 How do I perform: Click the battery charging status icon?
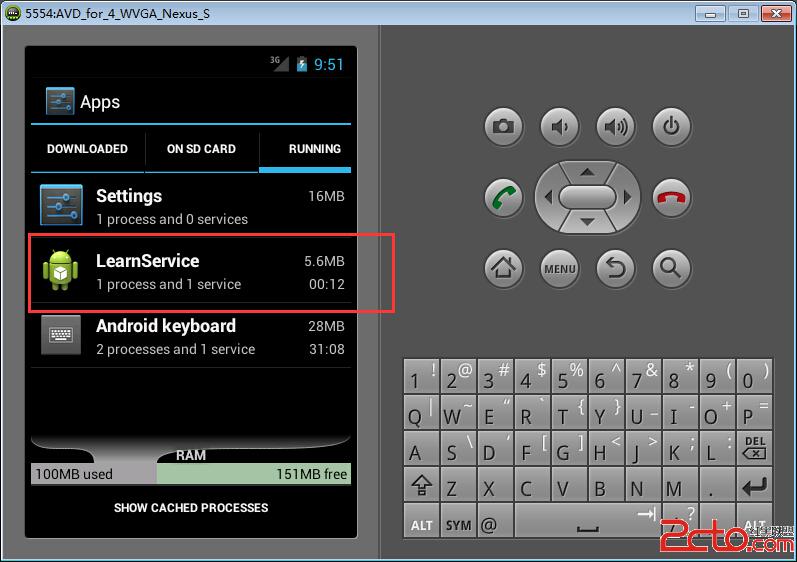point(301,64)
